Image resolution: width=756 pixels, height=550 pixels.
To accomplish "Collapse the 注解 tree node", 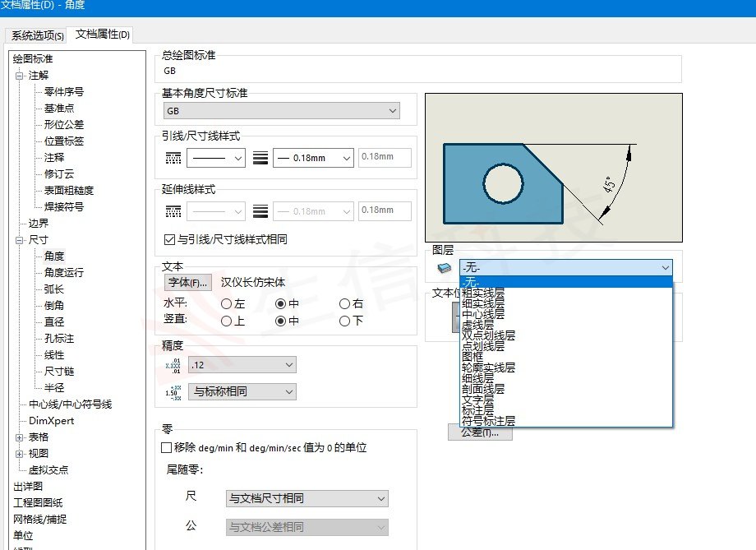I will coord(19,76).
